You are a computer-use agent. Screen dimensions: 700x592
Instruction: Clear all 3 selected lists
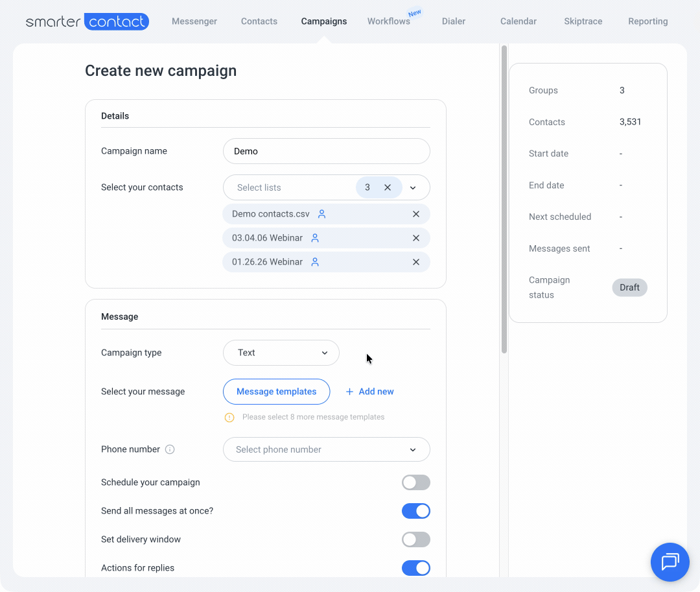tap(388, 187)
